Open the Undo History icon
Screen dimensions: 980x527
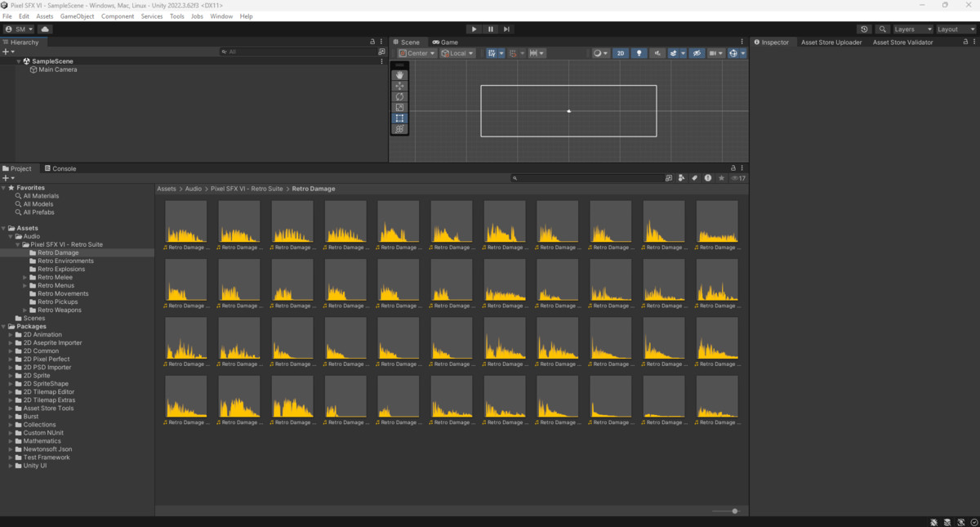click(x=865, y=29)
